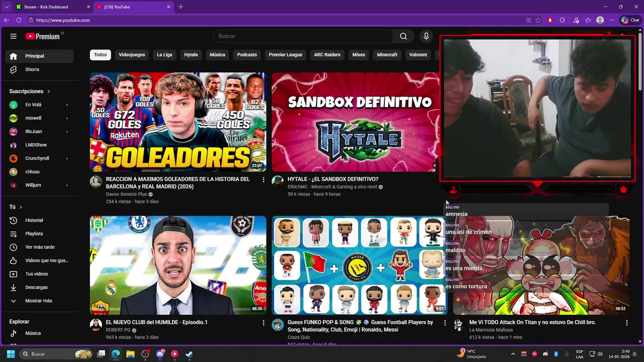Select the Premier League filter chip

(285, 55)
